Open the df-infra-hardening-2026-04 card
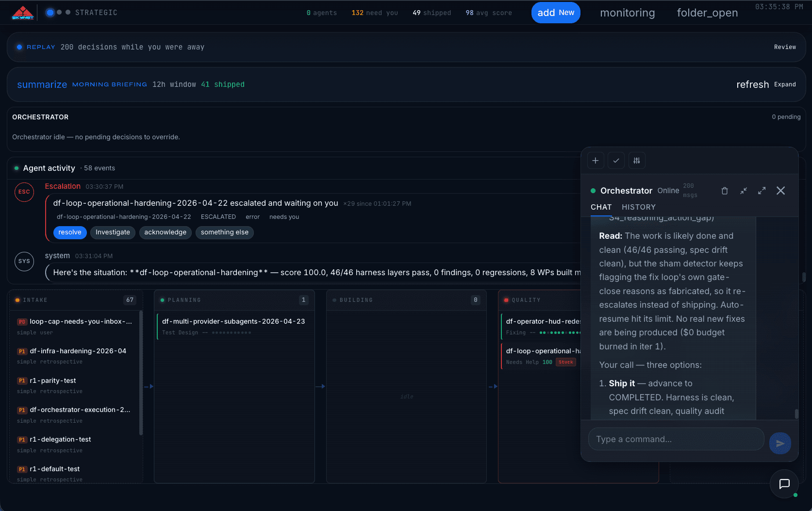The height and width of the screenshot is (511, 812). point(75,356)
